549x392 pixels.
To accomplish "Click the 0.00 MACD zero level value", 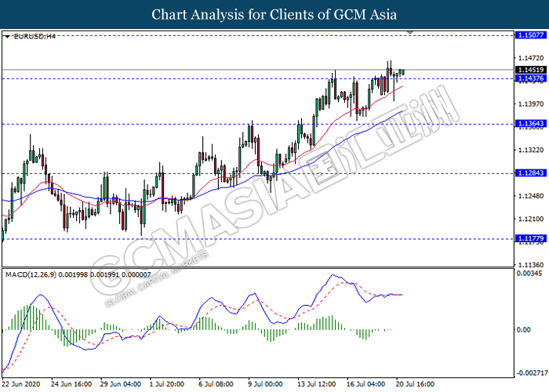I will coord(523,330).
